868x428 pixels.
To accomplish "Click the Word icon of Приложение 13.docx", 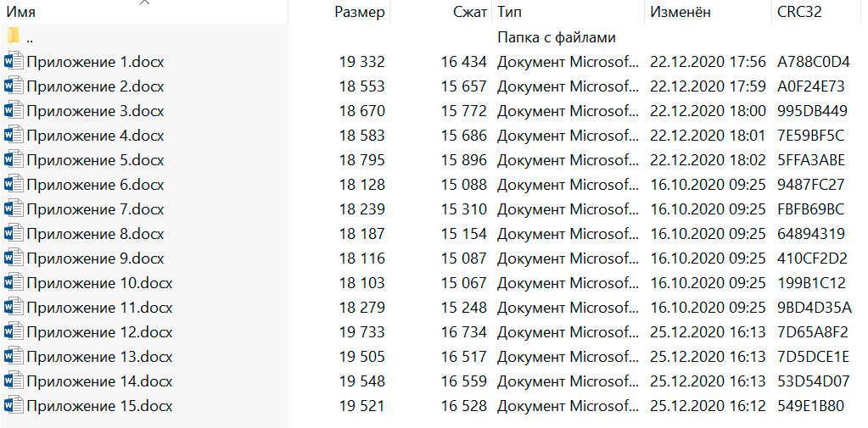I will tap(14, 357).
